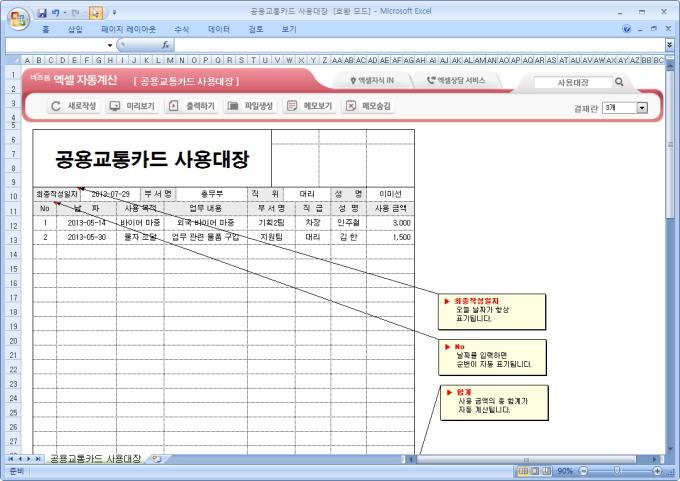This screenshot has height=481, width=680.
Task: Open the 수식 ribbon tab
Action: coord(181,29)
